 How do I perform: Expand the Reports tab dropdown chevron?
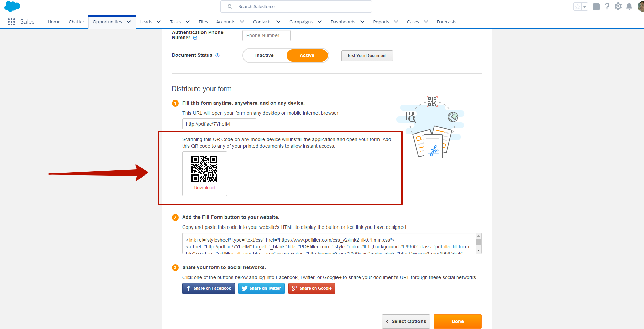point(396,22)
